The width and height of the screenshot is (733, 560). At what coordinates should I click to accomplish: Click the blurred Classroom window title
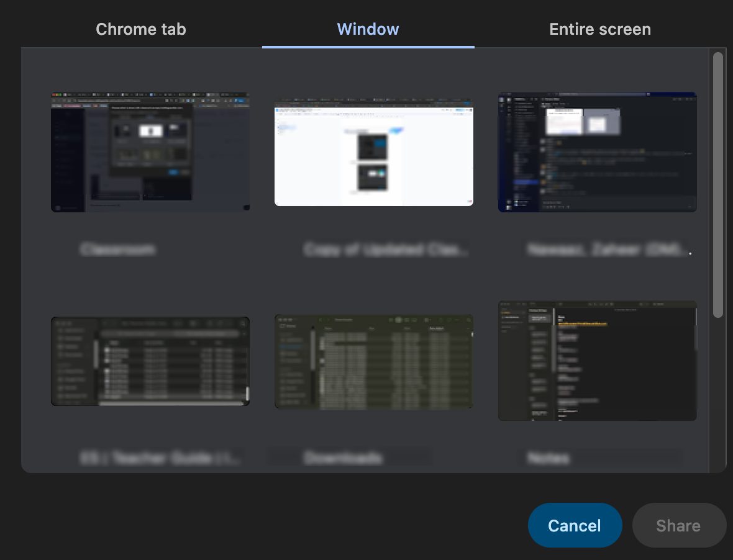coord(118,250)
